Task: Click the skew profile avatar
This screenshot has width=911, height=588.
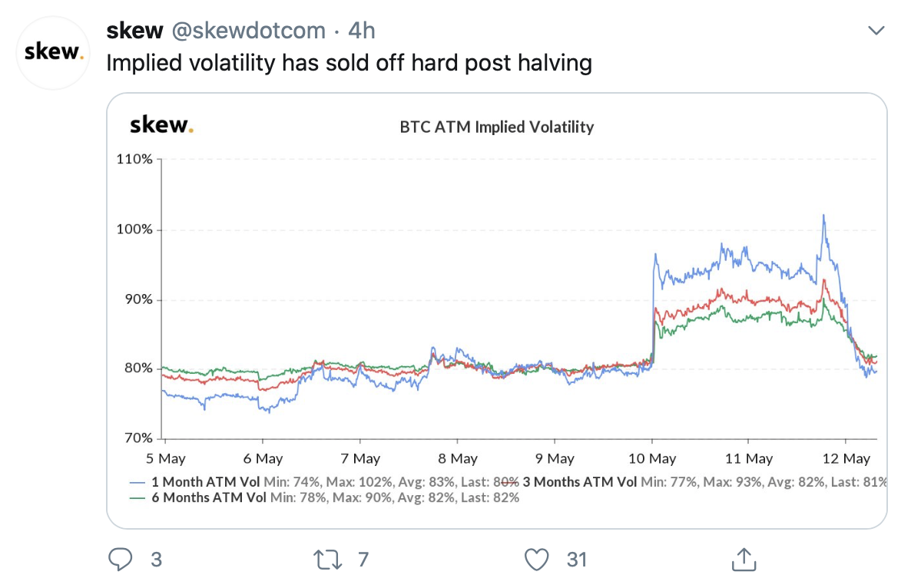Action: (51, 52)
